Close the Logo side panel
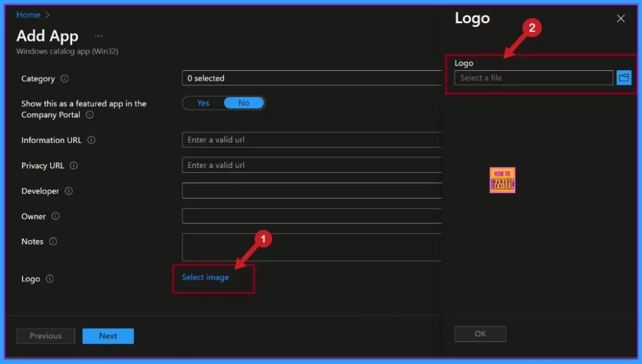 coord(621,18)
